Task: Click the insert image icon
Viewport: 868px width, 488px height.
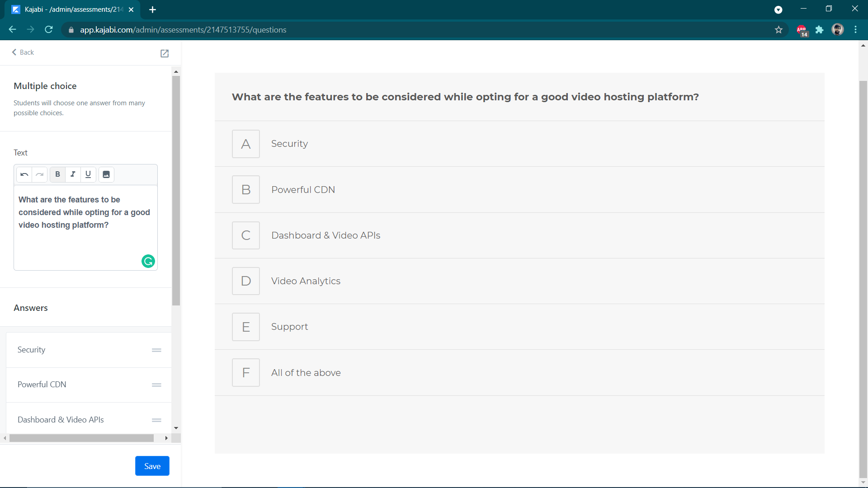Action: [x=106, y=174]
